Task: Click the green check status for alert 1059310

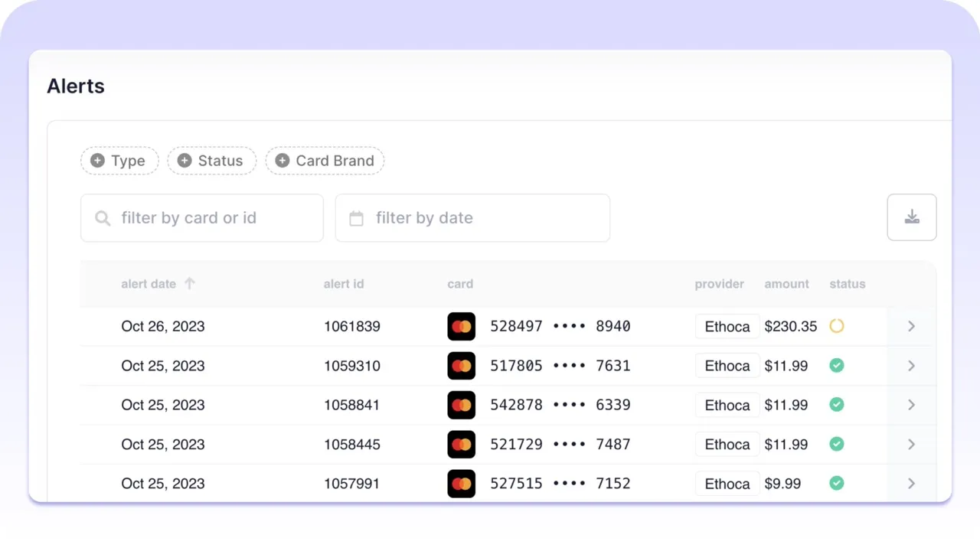Action: 837,366
